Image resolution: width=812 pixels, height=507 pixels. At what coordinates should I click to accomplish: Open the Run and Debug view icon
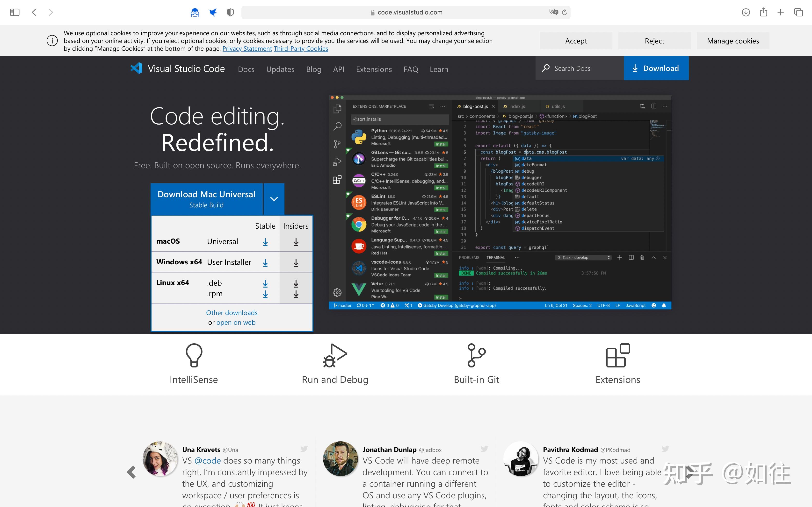(337, 161)
